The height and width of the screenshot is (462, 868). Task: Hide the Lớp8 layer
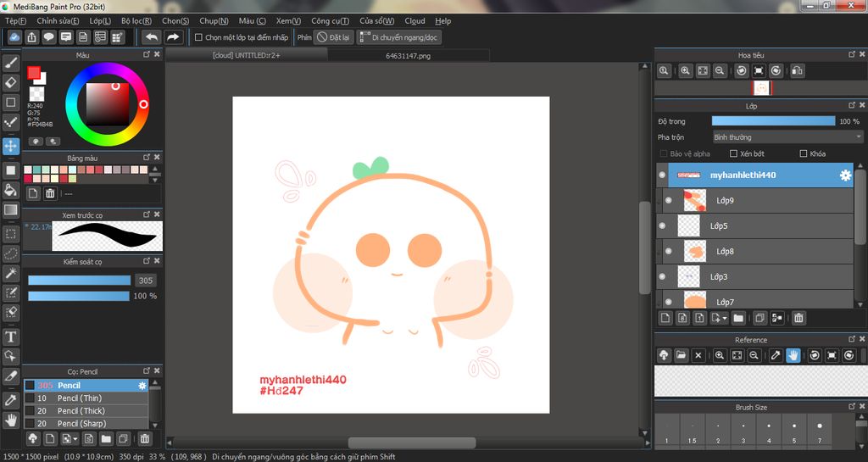click(x=669, y=251)
